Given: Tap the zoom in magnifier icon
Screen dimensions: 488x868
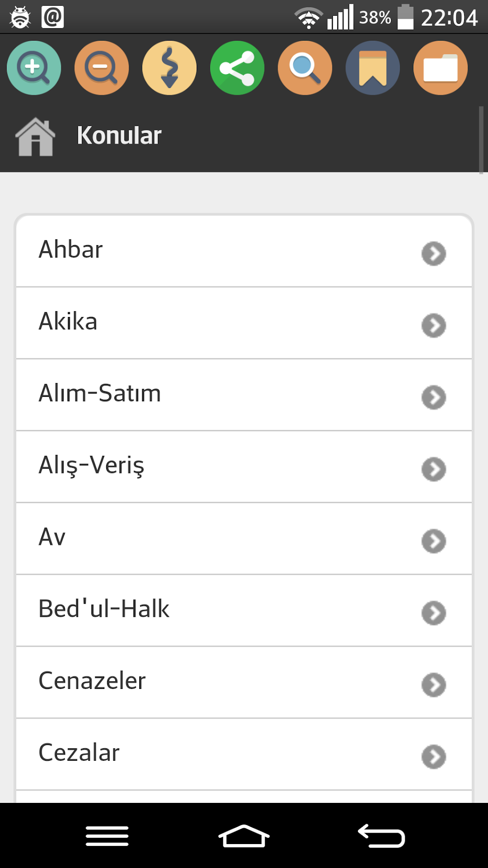Looking at the screenshot, I should click(34, 68).
